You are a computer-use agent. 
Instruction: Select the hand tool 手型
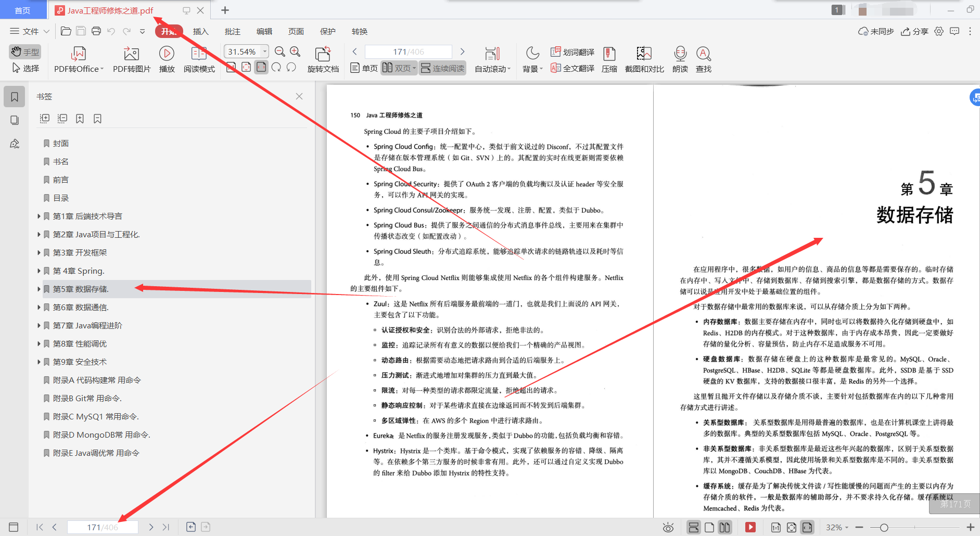(25, 52)
